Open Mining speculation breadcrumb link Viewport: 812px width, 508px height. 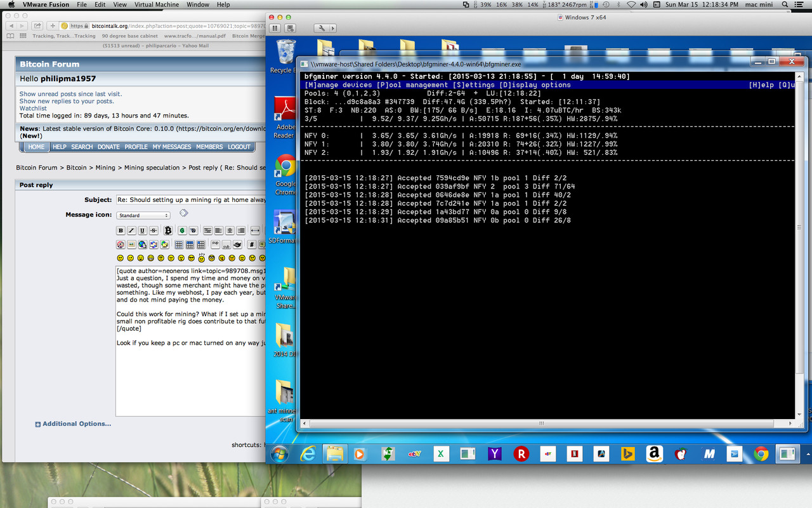[152, 168]
